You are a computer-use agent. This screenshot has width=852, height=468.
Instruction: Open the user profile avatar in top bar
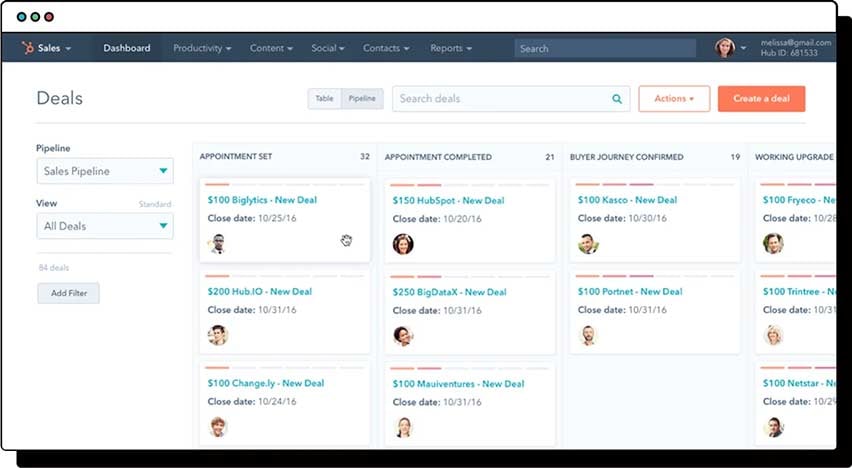[724, 48]
